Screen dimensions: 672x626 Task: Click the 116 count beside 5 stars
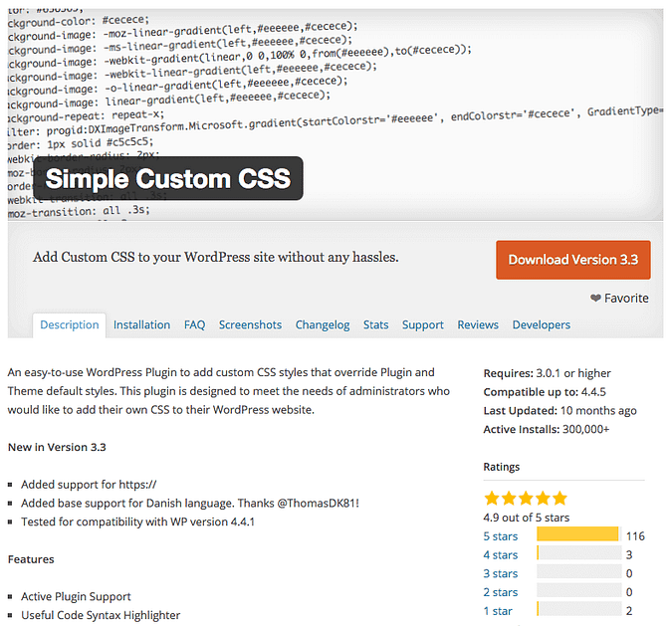pos(635,536)
